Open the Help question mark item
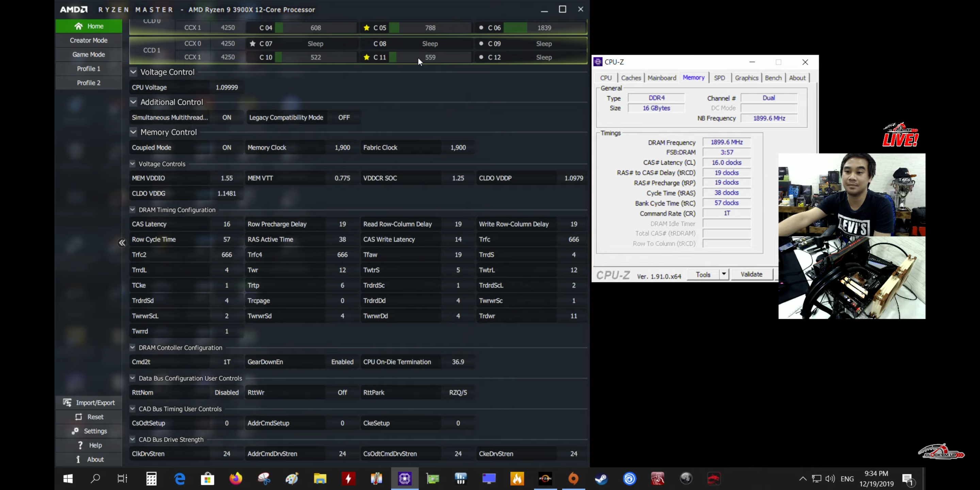Image resolution: width=980 pixels, height=490 pixels. [x=80, y=445]
